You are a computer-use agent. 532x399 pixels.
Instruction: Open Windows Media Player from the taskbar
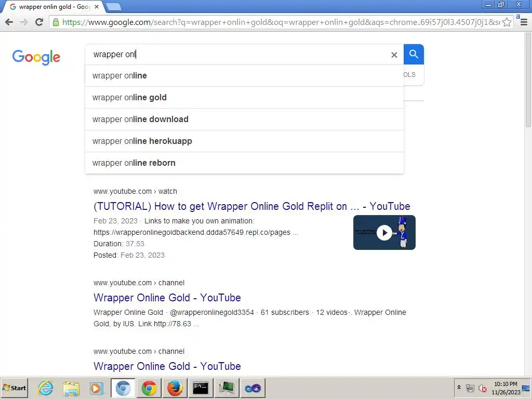click(97, 388)
